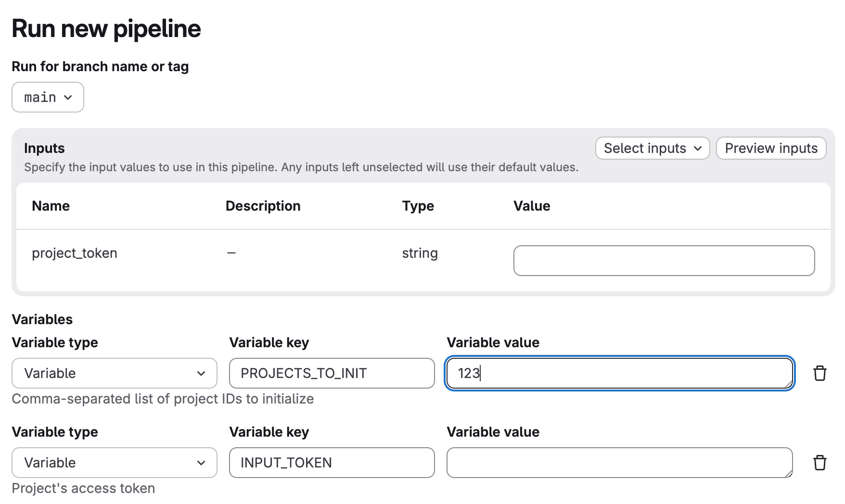Screen dimensions: 845x504
Task: Open the Select inputs dropdown
Action: point(653,148)
